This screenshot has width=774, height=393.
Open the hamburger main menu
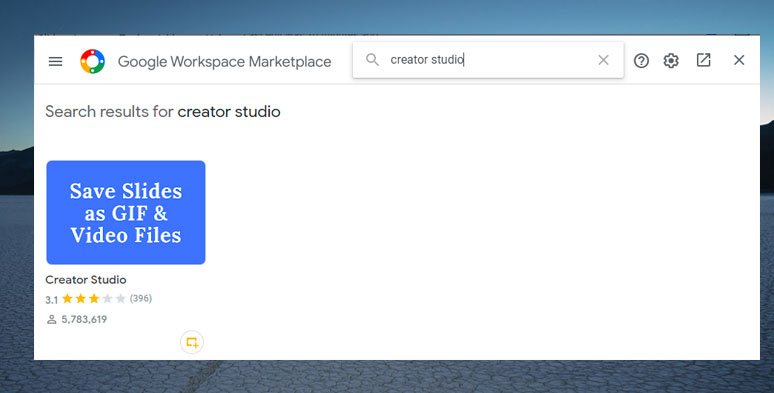click(x=55, y=61)
